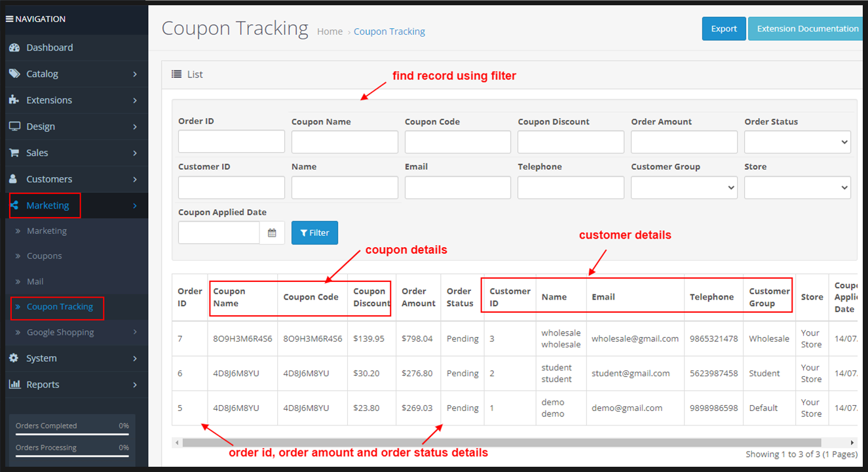Click the Export button
This screenshot has width=868, height=472.
(724, 29)
